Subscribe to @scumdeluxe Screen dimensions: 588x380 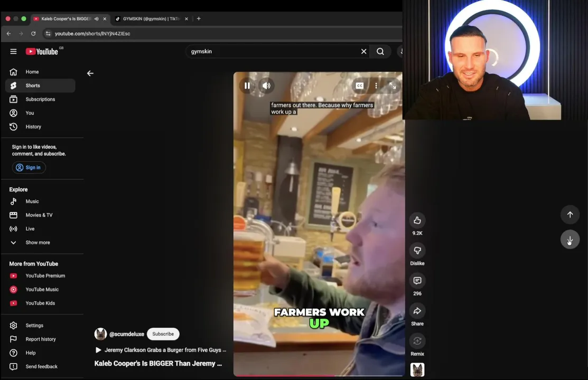(163, 334)
